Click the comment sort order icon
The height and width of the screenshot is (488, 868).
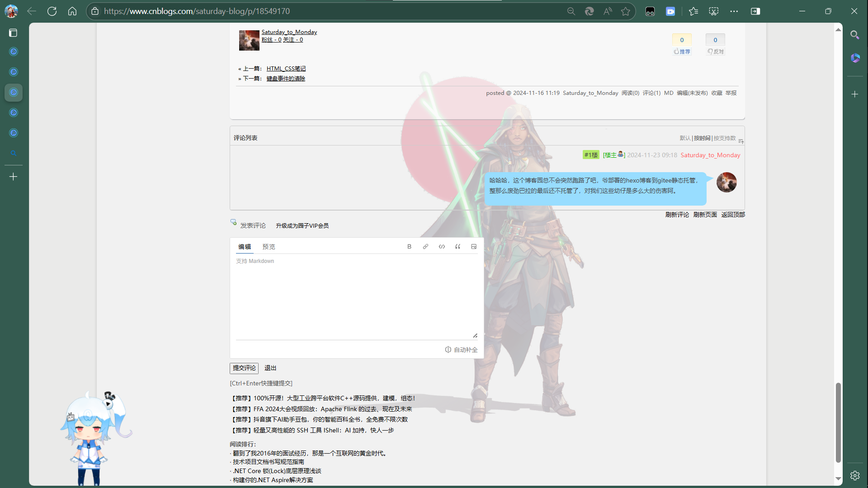(741, 141)
